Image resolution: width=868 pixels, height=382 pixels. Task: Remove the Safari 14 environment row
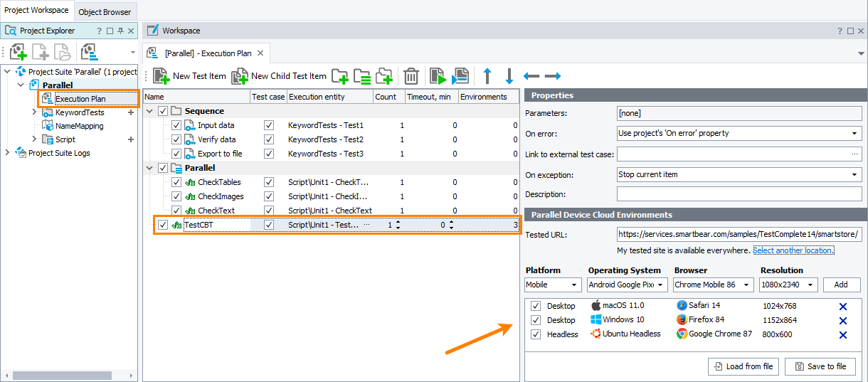pyautogui.click(x=843, y=307)
